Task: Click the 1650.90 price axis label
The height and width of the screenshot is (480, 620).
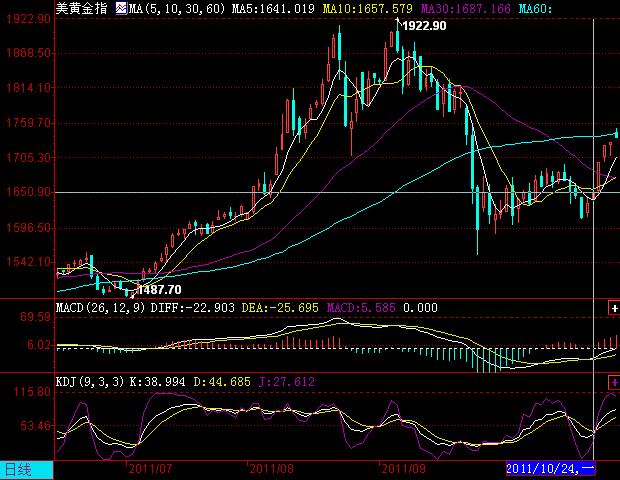Action: (28, 192)
